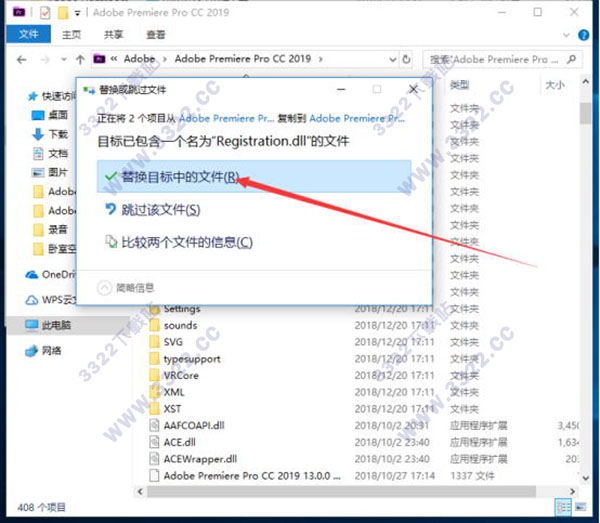Select AAFCOAPI.dll file
This screenshot has width=600, height=523.
pyautogui.click(x=194, y=426)
